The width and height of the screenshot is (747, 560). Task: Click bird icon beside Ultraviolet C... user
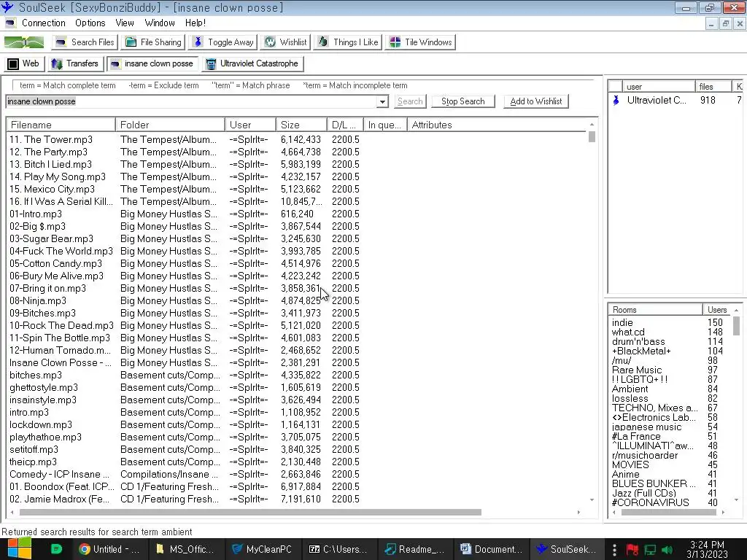pos(616,100)
